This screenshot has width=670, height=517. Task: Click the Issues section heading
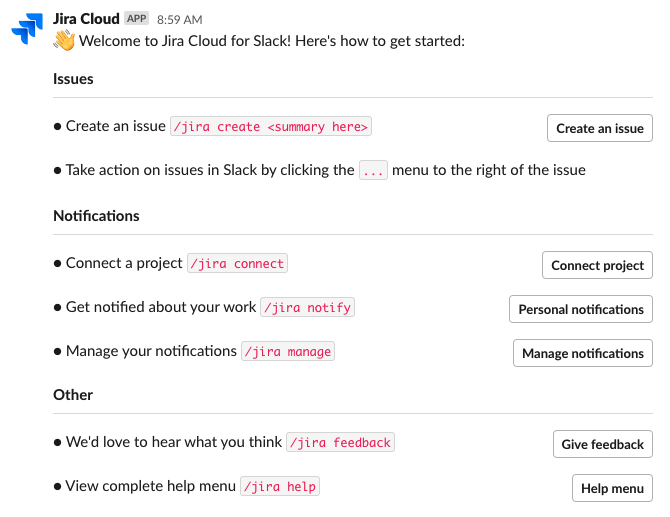tap(73, 79)
